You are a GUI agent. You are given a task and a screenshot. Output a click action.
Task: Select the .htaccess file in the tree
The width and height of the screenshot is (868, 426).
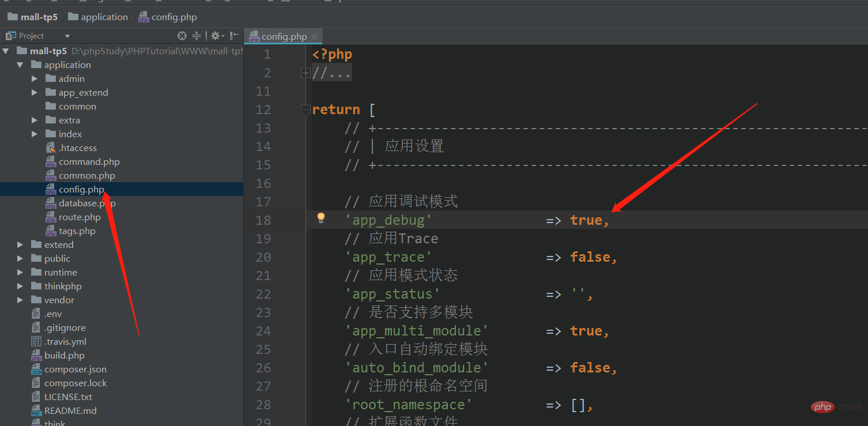(x=77, y=148)
